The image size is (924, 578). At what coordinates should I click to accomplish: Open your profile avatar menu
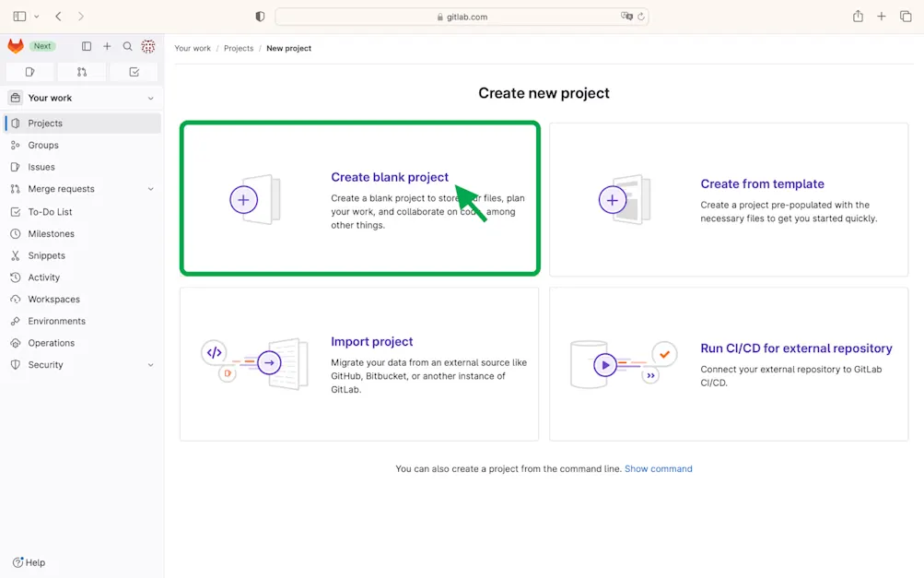pyautogui.click(x=148, y=46)
